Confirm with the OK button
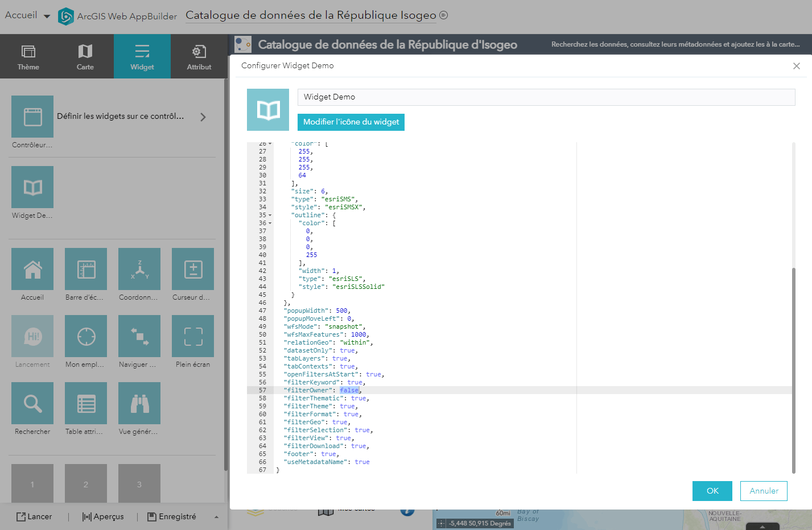The width and height of the screenshot is (812, 530). 712,491
